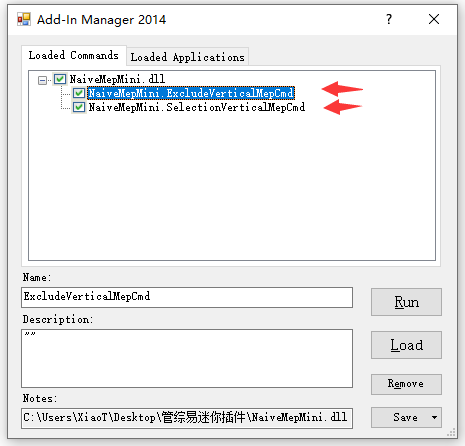Switch to the Loaded Commands tab
Screen dimensions: 465x446
click(x=74, y=55)
